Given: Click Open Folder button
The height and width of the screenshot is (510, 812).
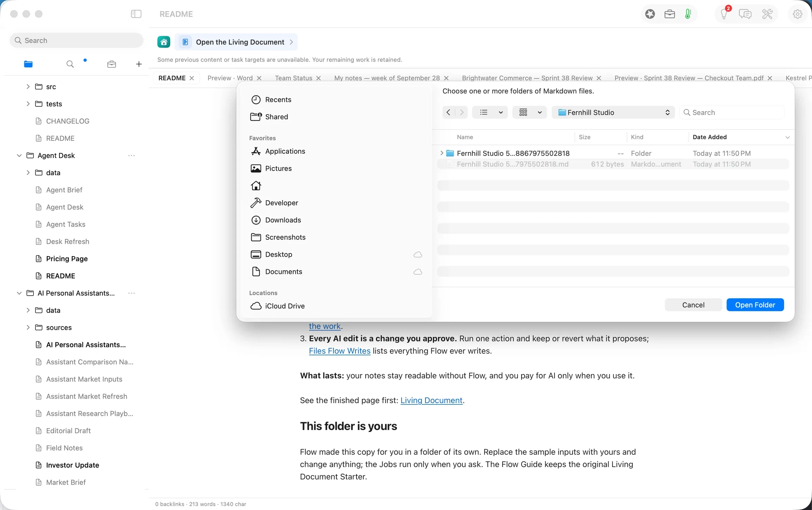Looking at the screenshot, I should coord(755,305).
